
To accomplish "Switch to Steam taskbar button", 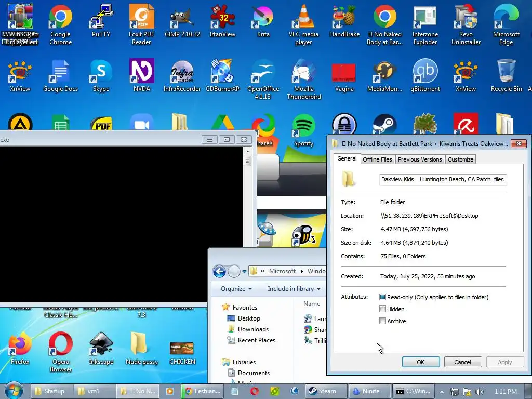I will pos(326,391).
